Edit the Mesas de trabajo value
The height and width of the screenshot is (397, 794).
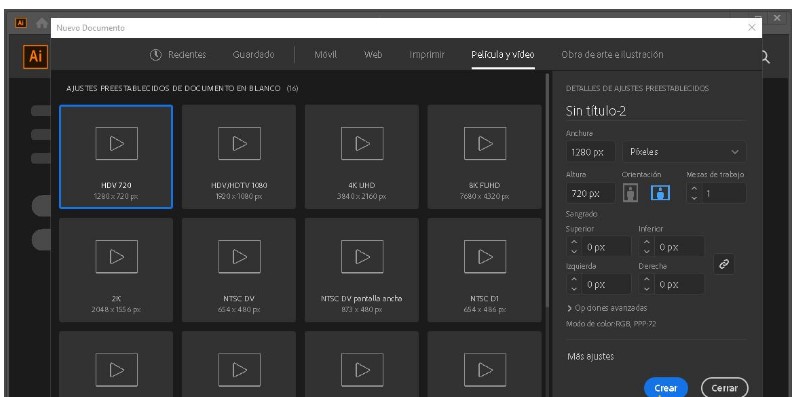point(723,193)
